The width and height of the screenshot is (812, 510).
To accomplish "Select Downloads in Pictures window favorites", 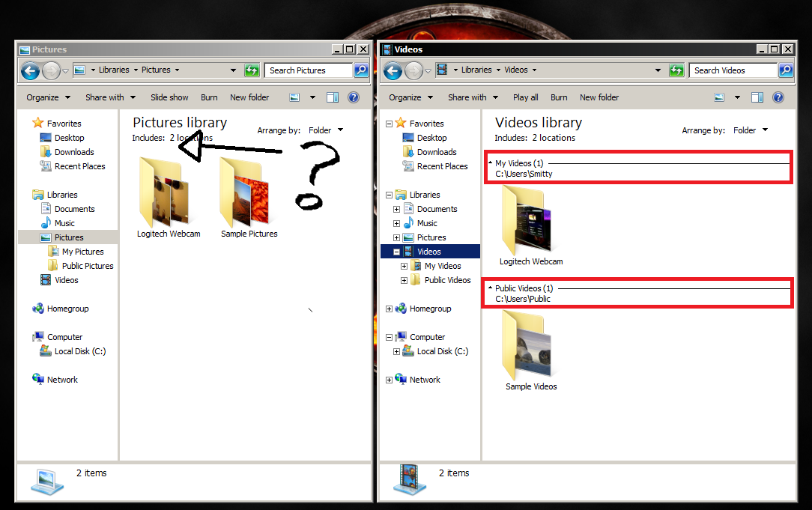I will tap(74, 152).
